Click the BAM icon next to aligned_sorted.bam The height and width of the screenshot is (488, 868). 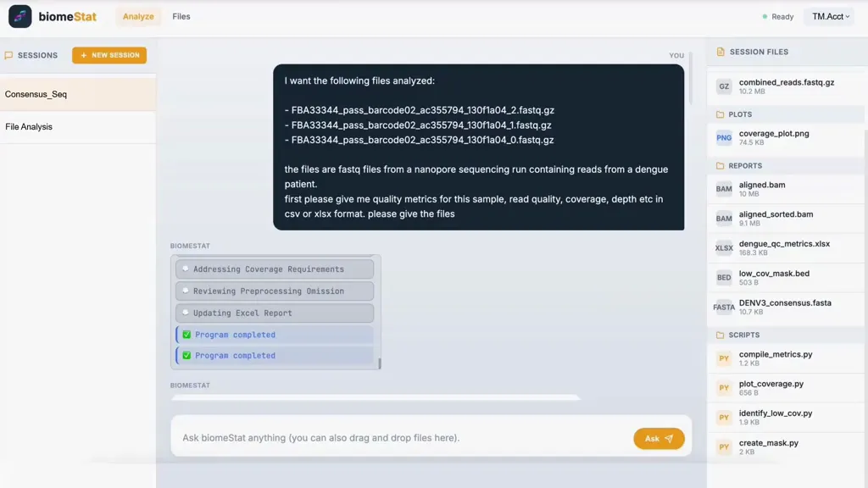723,218
